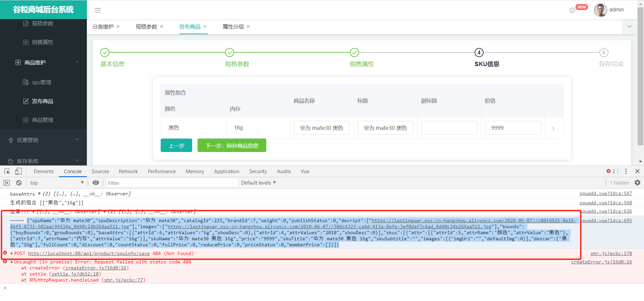Open the DevTools three-dot menu
The image size is (644, 301).
(x=626, y=171)
